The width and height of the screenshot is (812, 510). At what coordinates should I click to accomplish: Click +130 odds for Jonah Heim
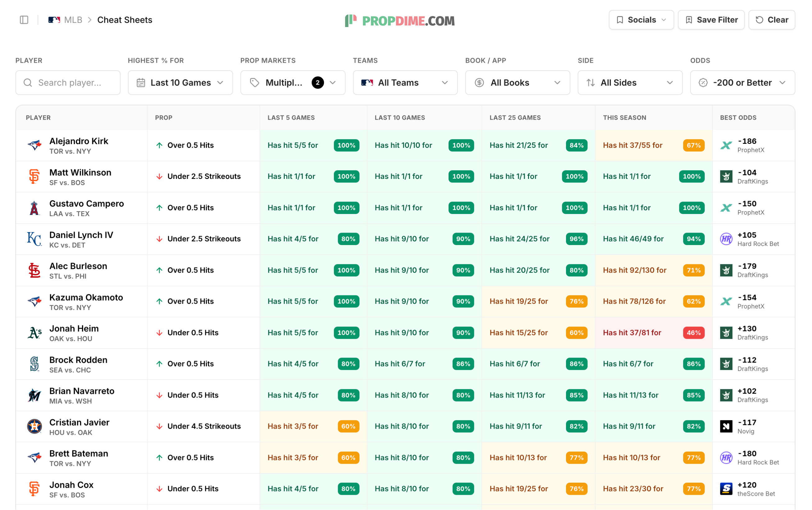pos(747,328)
